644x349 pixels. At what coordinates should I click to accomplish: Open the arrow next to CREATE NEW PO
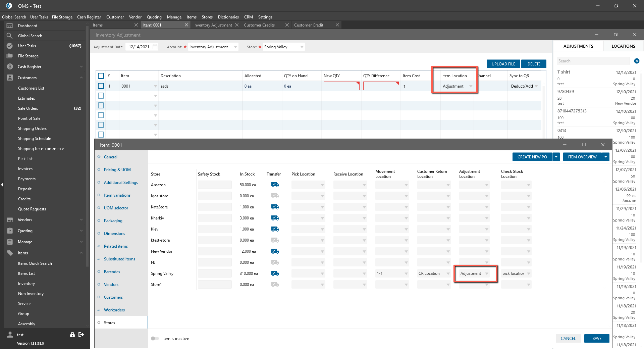click(x=556, y=157)
